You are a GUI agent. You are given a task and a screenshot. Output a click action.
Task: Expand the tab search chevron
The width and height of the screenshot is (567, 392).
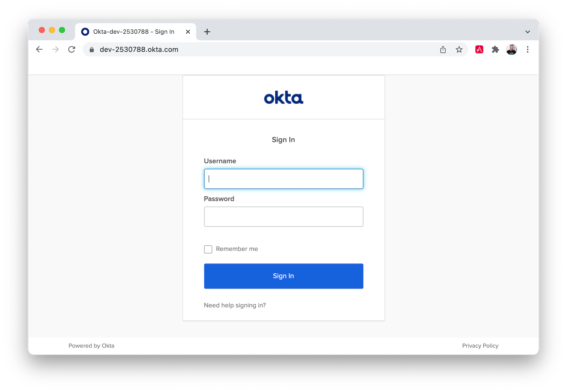(x=528, y=32)
